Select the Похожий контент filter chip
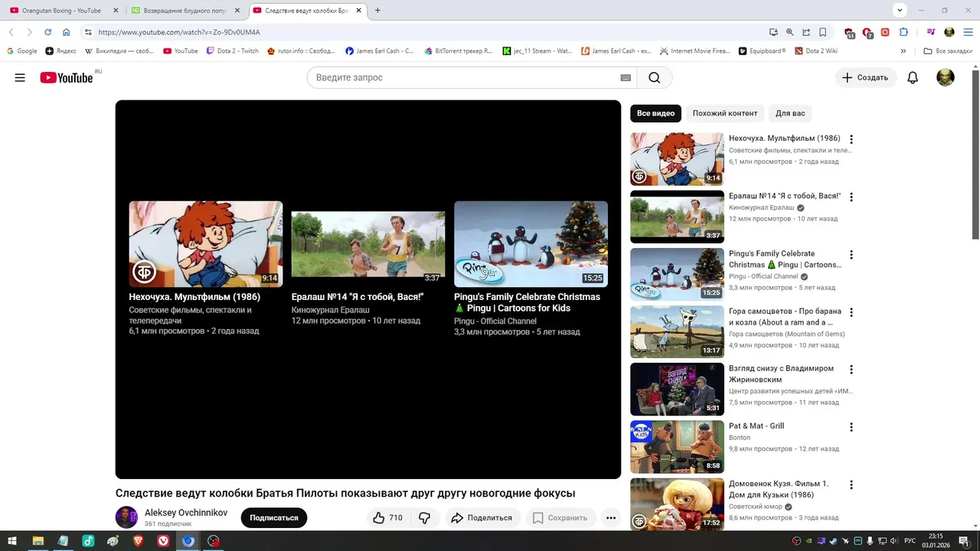 (x=725, y=113)
